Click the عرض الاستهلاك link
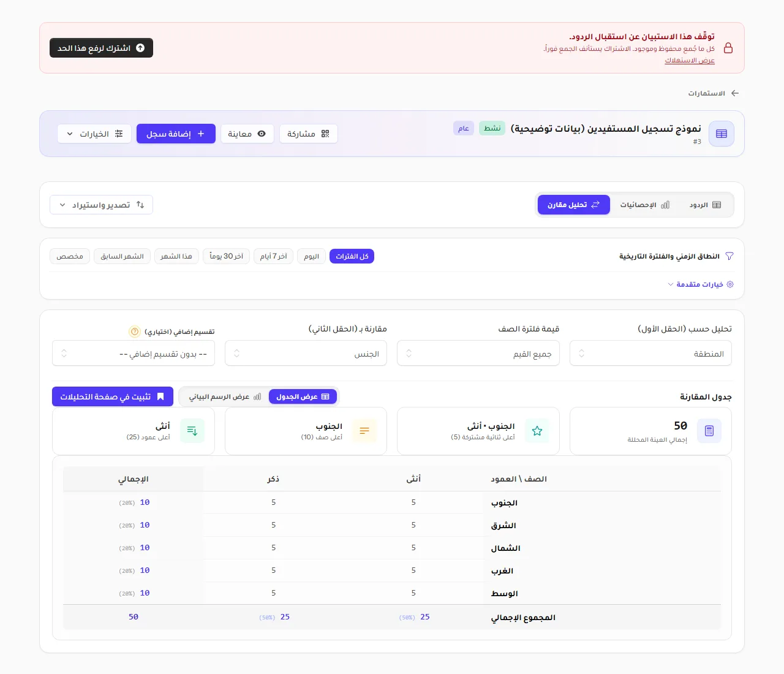The width and height of the screenshot is (784, 674). (690, 60)
